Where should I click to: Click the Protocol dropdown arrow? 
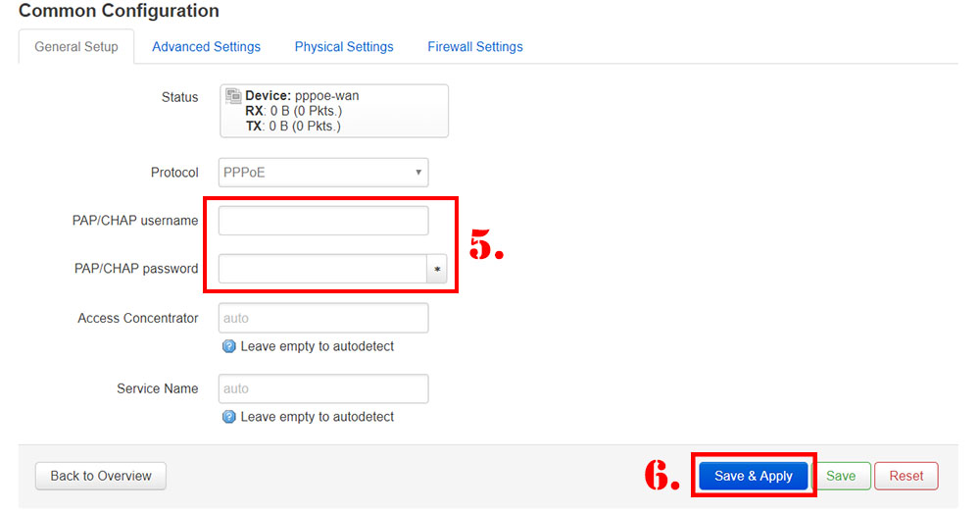(418, 172)
